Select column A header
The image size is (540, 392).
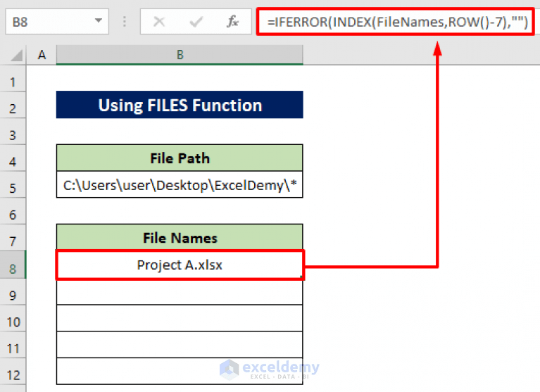point(42,55)
